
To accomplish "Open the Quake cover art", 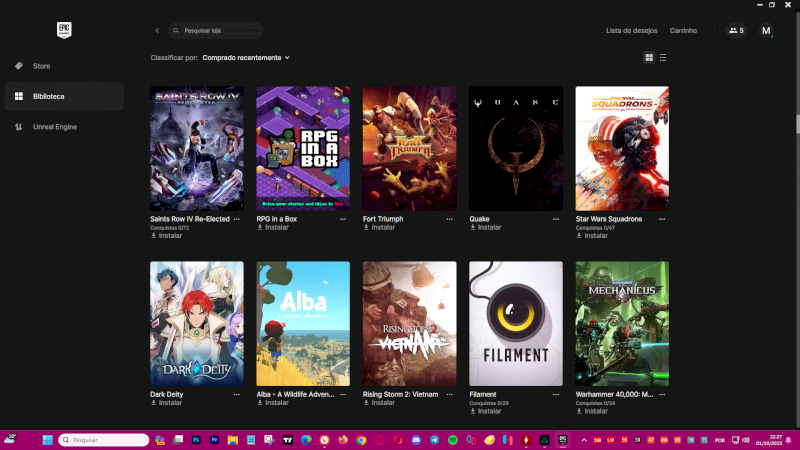I will (x=516, y=148).
